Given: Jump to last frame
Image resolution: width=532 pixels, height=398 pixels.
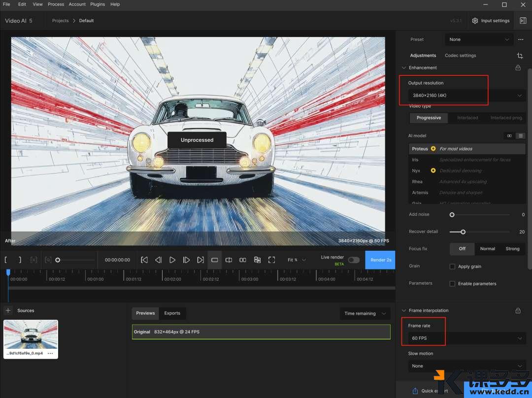Looking at the screenshot, I should [200, 260].
